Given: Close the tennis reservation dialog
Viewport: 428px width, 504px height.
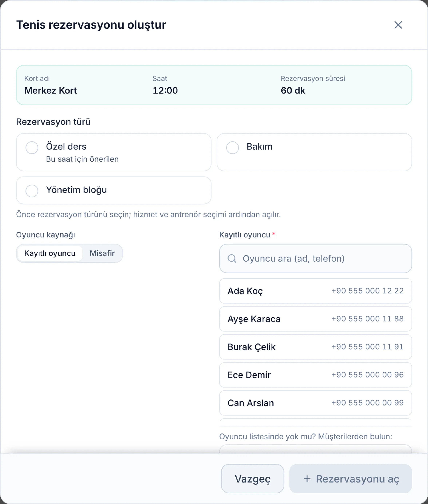Looking at the screenshot, I should 398,25.
